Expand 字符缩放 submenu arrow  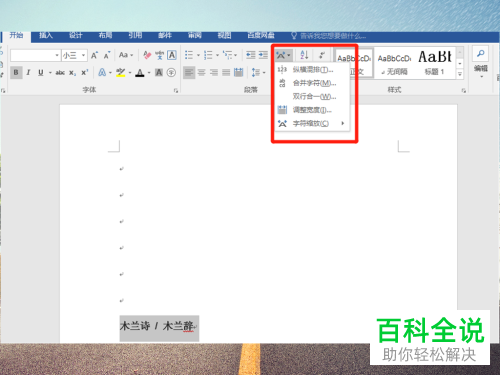click(343, 123)
